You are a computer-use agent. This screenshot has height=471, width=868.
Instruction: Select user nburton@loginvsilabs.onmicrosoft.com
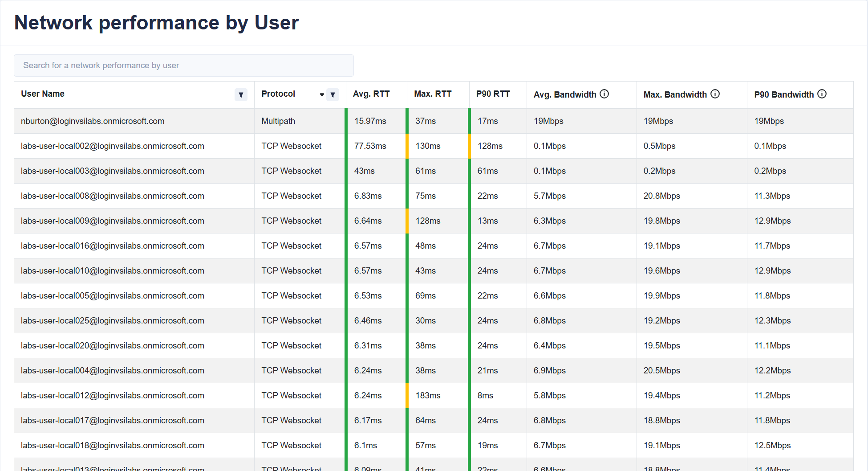coord(93,121)
